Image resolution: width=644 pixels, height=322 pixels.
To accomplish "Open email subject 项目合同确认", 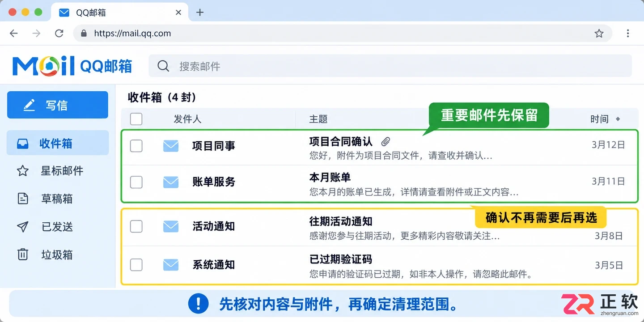I will pyautogui.click(x=341, y=142).
